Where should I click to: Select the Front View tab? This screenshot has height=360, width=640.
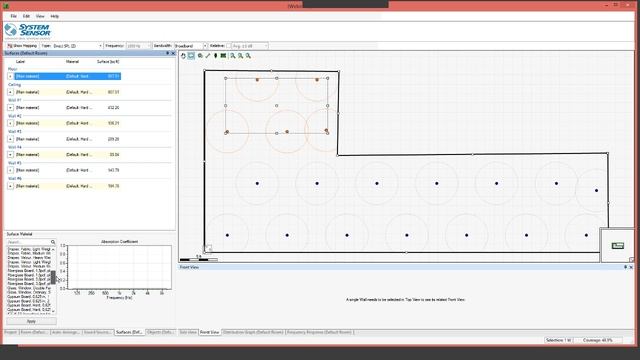point(209,332)
